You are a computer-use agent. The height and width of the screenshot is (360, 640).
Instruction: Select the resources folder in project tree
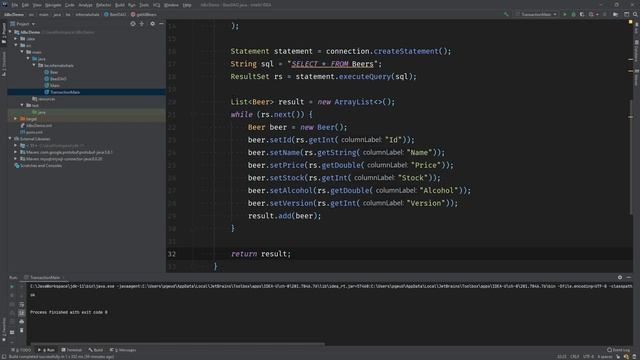pyautogui.click(x=43, y=99)
